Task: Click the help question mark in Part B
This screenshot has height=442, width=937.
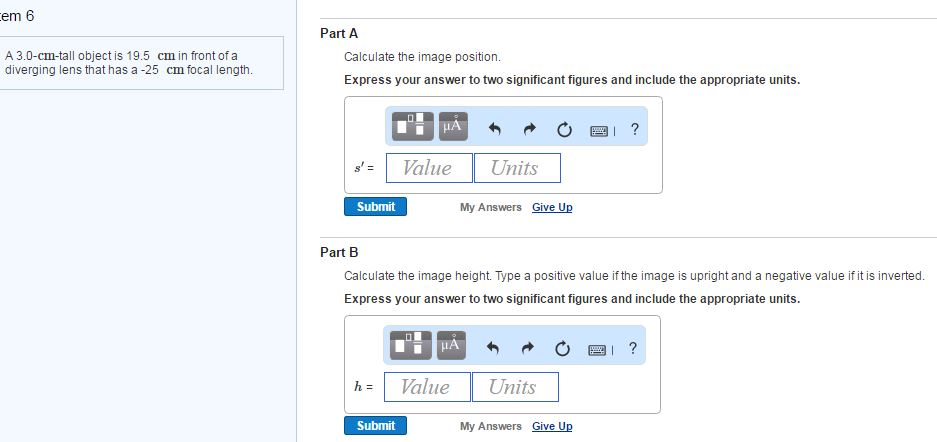Action: (x=633, y=348)
